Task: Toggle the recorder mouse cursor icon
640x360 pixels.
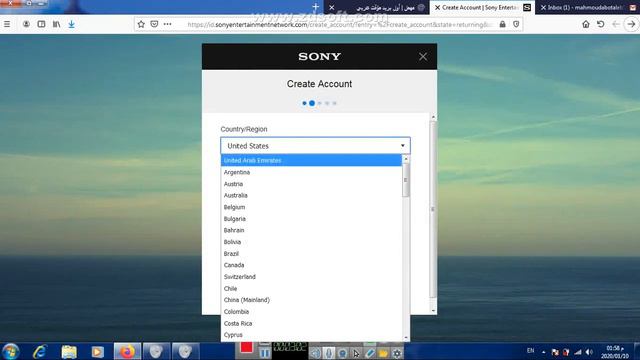Action: point(356,353)
